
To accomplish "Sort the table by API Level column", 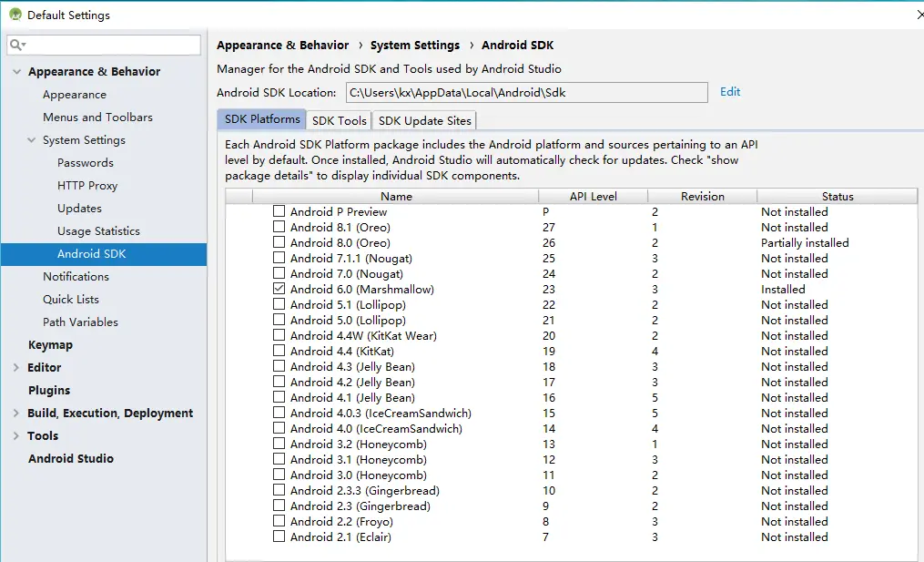I will click(x=593, y=196).
